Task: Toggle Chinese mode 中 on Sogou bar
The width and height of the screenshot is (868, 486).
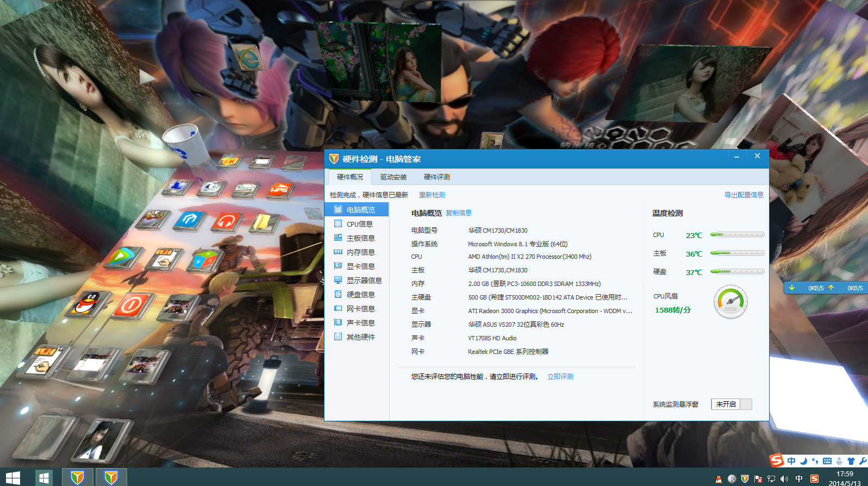Action: 791,461
